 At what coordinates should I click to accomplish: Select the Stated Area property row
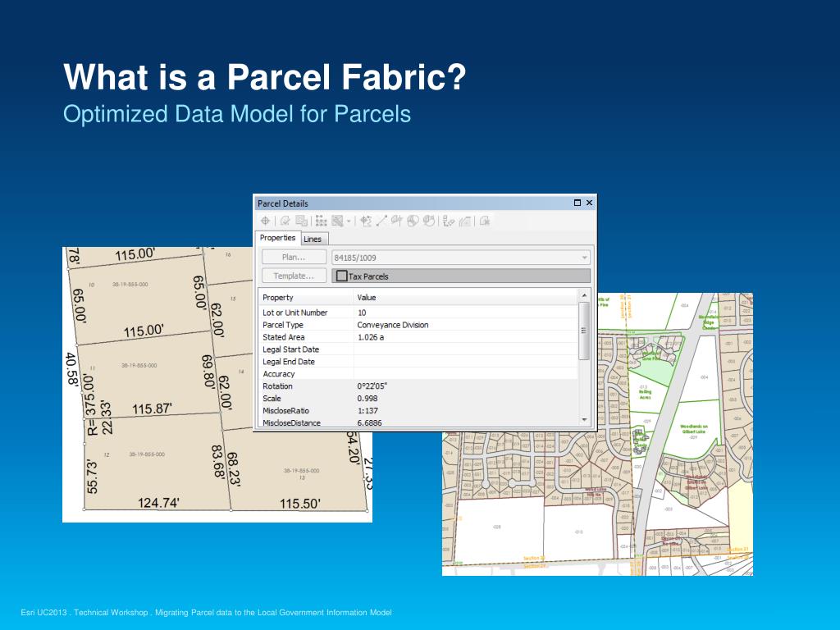(418, 337)
